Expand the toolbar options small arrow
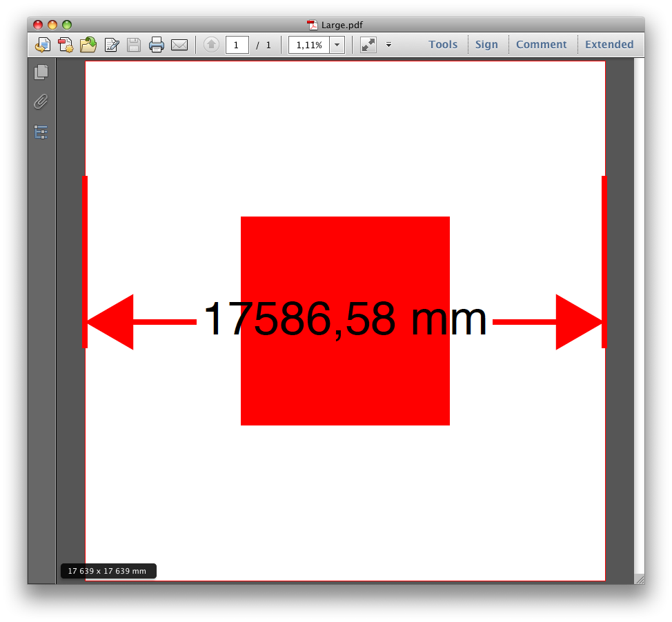The width and height of the screenshot is (672, 622). [388, 45]
